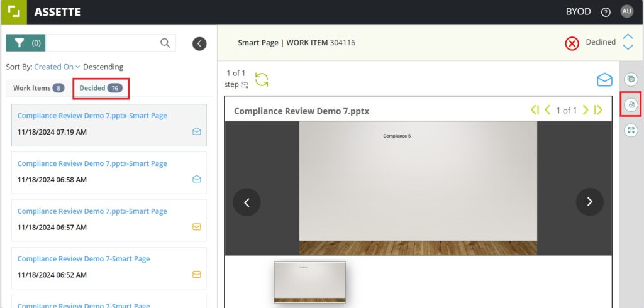The height and width of the screenshot is (308, 644).
Task: Open the AU user avatar menu
Action: pyautogui.click(x=627, y=11)
